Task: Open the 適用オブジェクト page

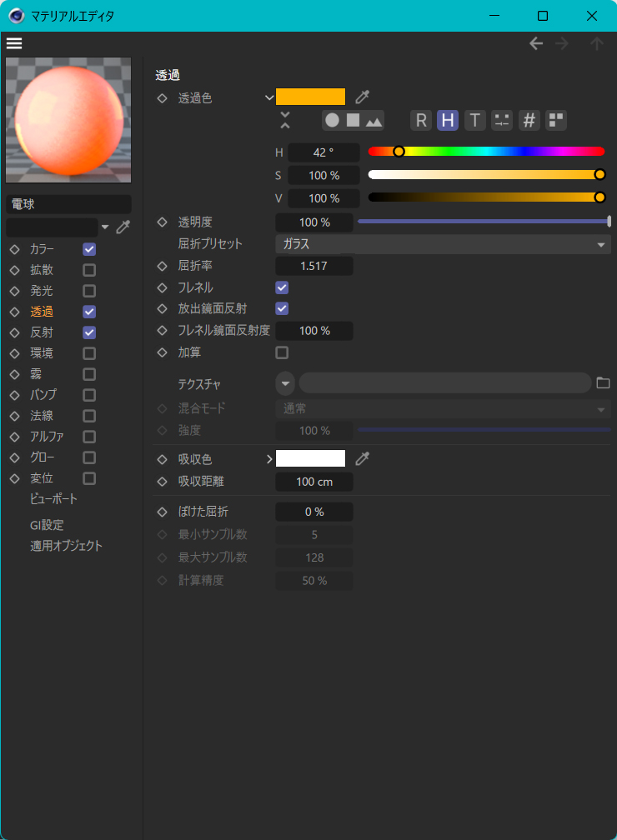Action: pyautogui.click(x=66, y=546)
